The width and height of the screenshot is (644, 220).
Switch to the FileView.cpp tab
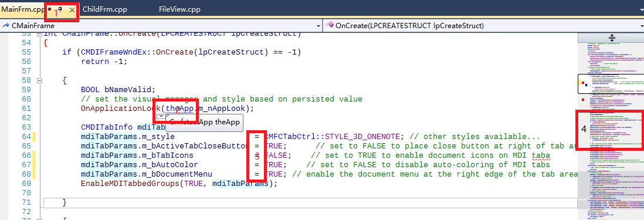click(x=179, y=9)
